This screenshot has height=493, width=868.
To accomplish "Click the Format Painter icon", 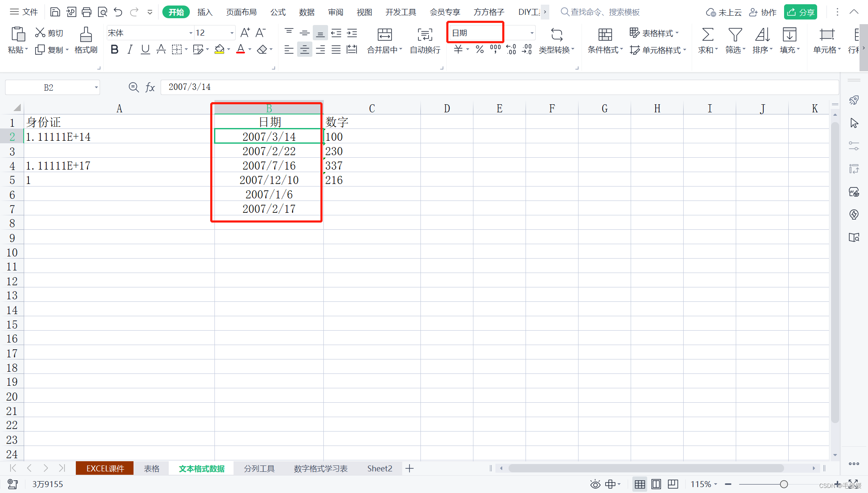I will 86,35.
